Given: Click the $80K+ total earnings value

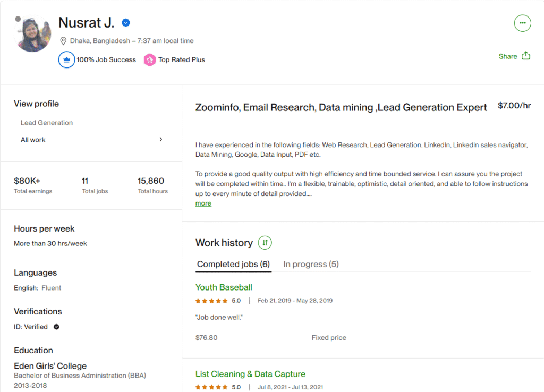Looking at the screenshot, I should [27, 181].
